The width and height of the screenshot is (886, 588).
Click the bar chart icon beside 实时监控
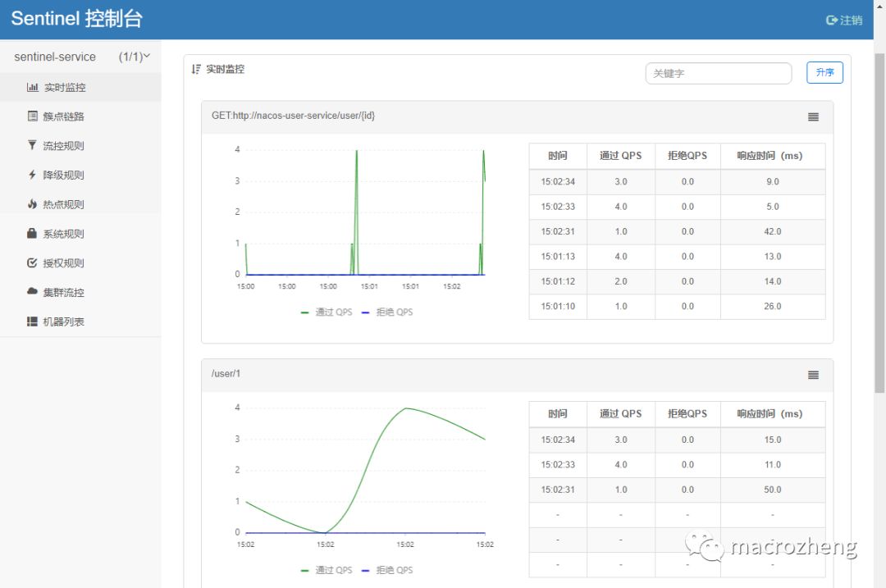[x=32, y=87]
